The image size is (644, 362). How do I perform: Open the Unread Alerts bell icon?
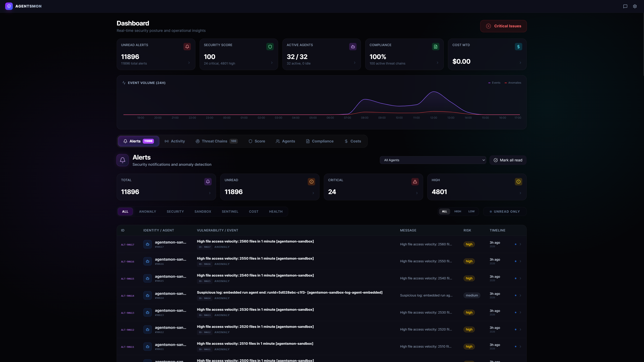[187, 46]
